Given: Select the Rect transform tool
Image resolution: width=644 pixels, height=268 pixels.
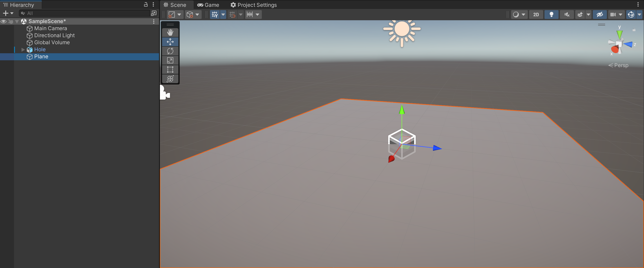Looking at the screenshot, I should point(170,70).
